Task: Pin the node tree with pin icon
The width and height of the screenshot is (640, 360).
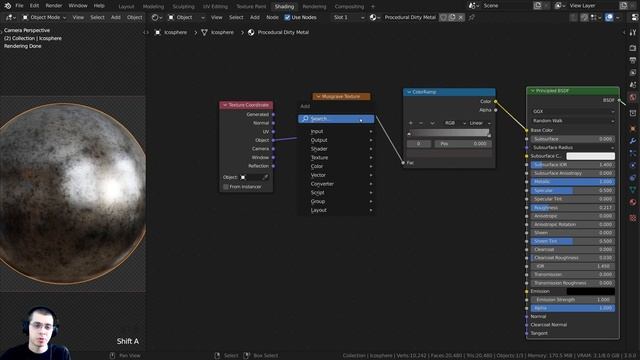Action: pos(472,18)
